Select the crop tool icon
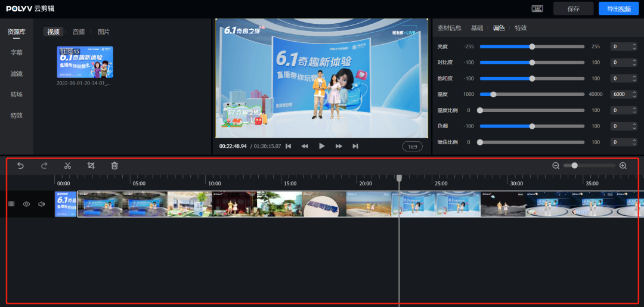Screen dimensions: 644x307 91,166
